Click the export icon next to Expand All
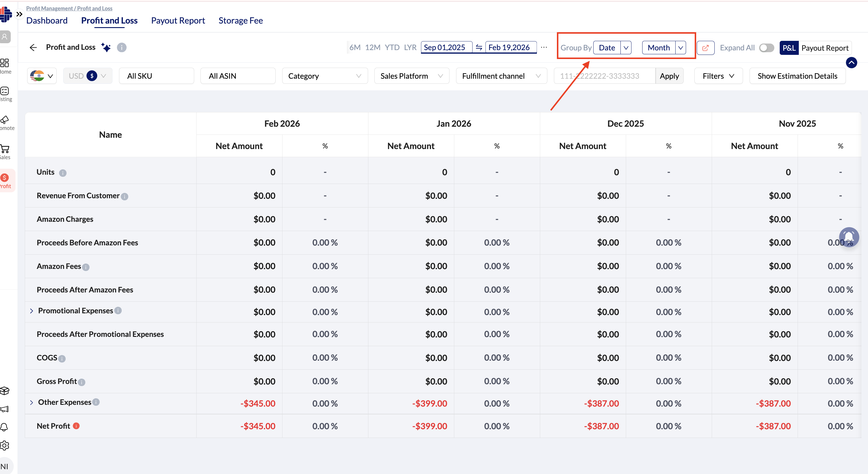 tap(705, 48)
